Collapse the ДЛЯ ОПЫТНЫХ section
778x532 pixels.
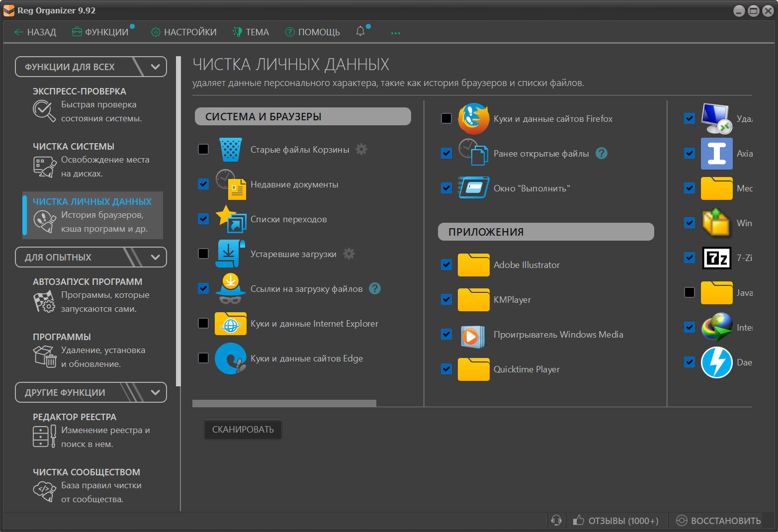155,257
